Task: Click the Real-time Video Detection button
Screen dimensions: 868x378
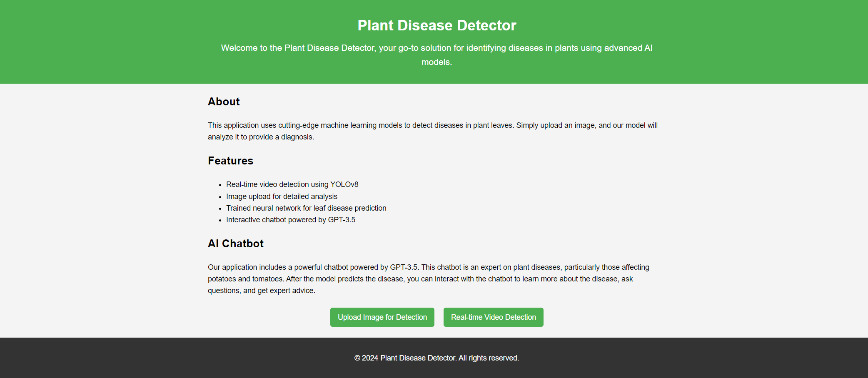Action: 493,317
